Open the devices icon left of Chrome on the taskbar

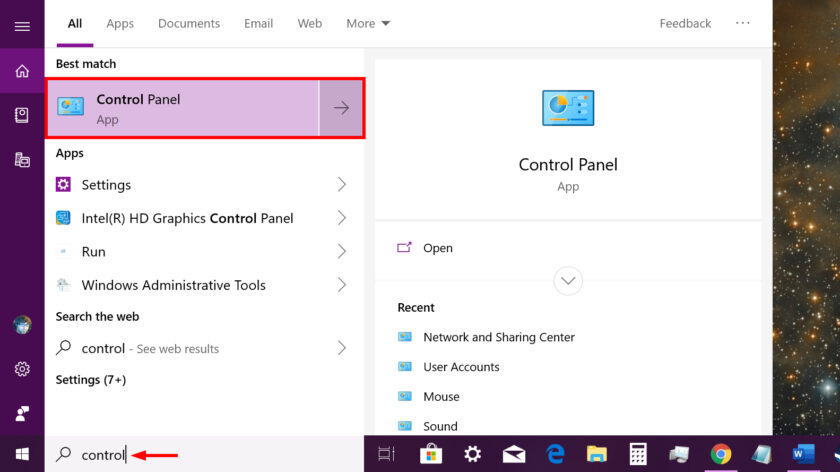679,454
